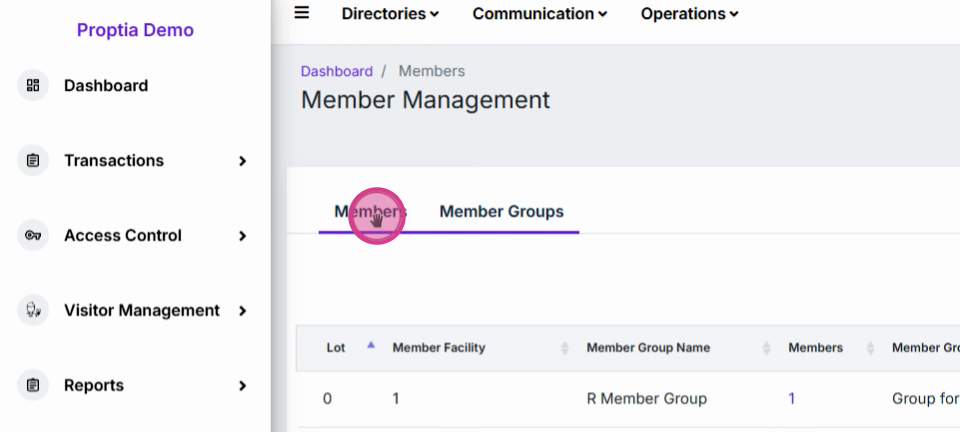Expand the Transactions sidebar chevron
Image resolution: width=960 pixels, height=432 pixels.
(242, 161)
